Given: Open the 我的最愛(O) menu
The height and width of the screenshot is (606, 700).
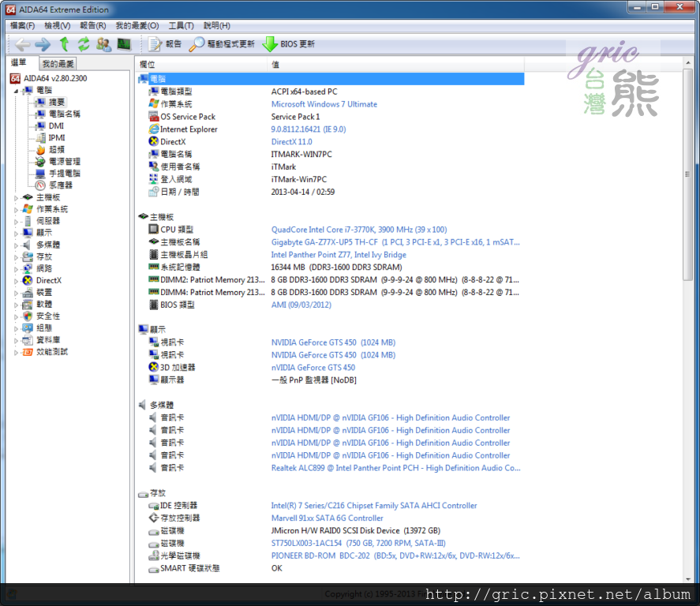Looking at the screenshot, I should pos(137,25).
